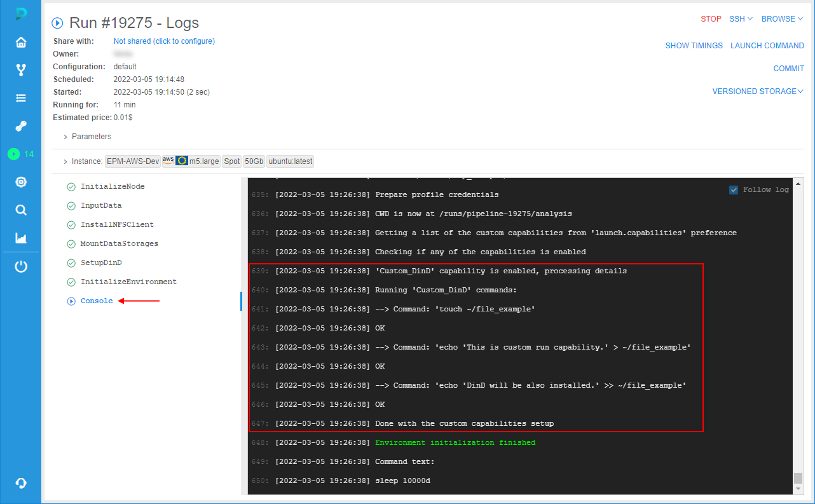Image resolution: width=815 pixels, height=504 pixels.
Task: Click the run status play icon beside title
Action: pyautogui.click(x=57, y=23)
